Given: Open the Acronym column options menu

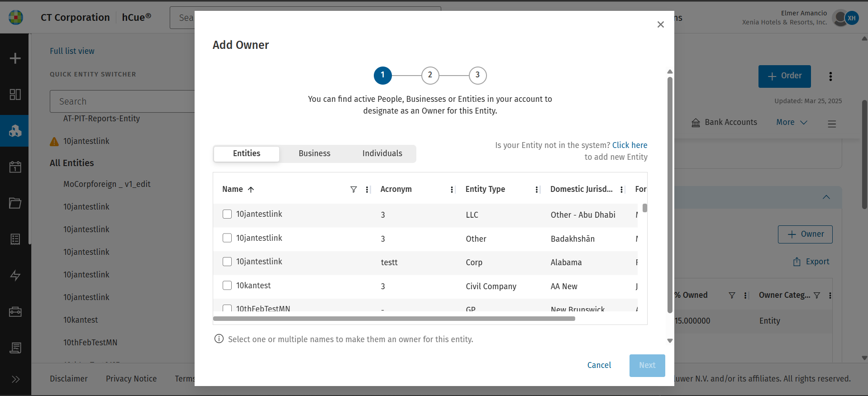Looking at the screenshot, I should click(x=452, y=190).
